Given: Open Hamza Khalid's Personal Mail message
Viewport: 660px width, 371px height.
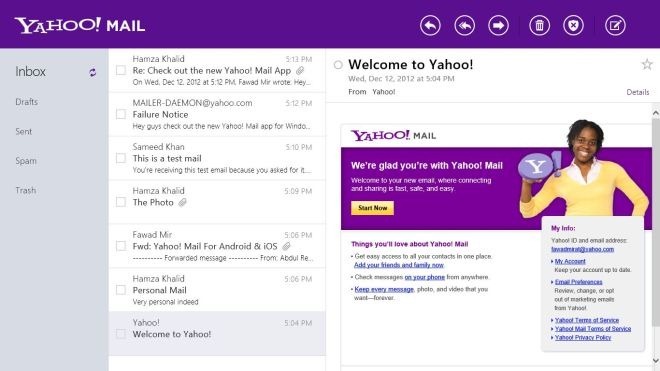Looking at the screenshot, I should [217, 290].
